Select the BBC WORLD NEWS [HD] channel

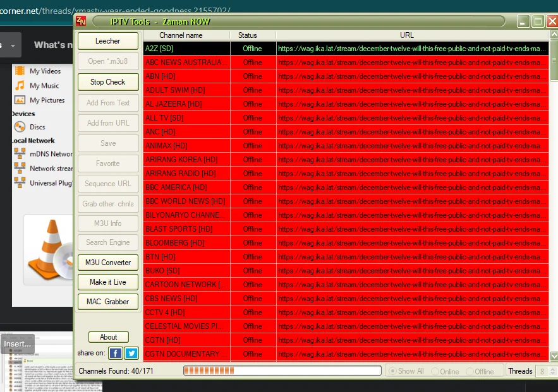[346, 201]
